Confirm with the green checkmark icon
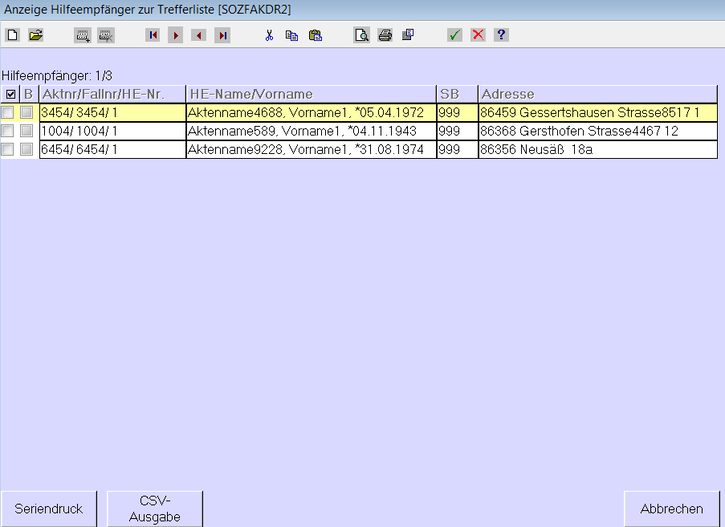725x527 pixels. click(454, 35)
